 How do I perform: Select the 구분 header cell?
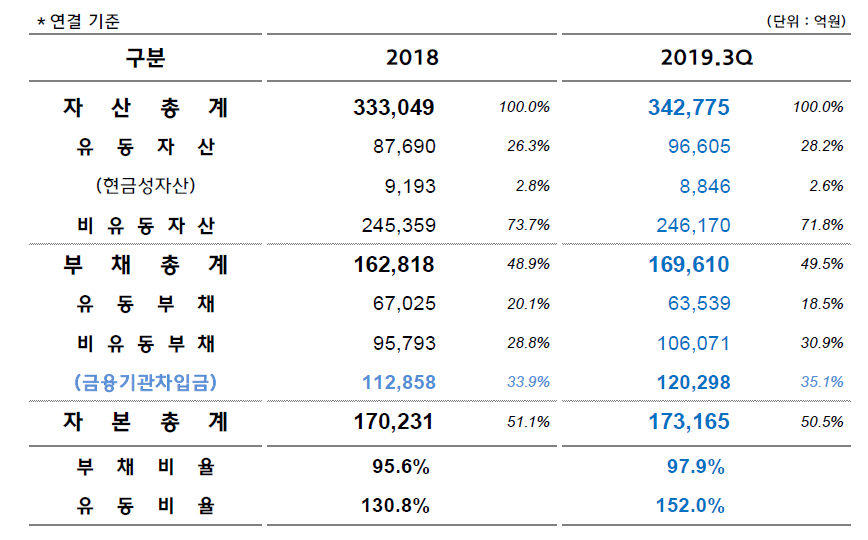(145, 58)
